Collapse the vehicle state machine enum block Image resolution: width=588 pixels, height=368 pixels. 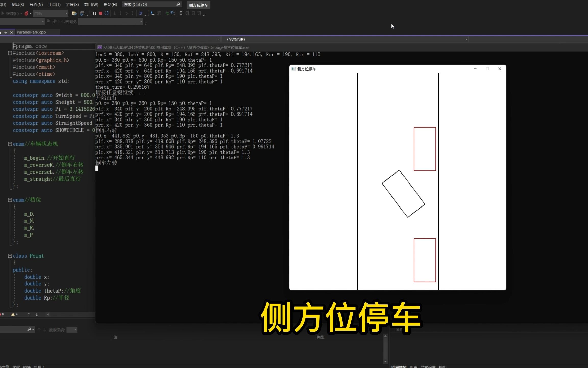click(10, 144)
